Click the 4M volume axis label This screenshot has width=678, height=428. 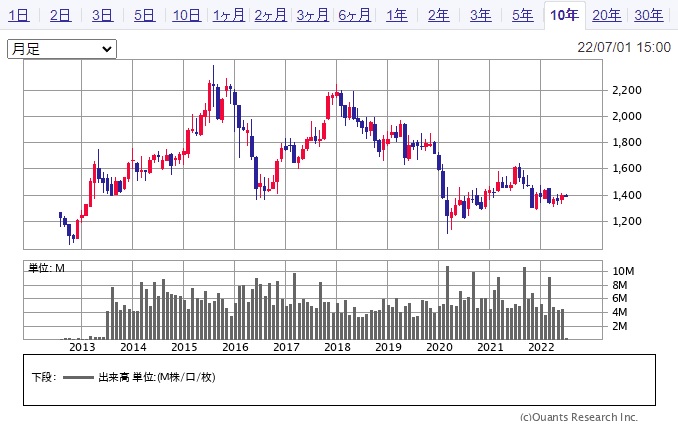click(620, 312)
